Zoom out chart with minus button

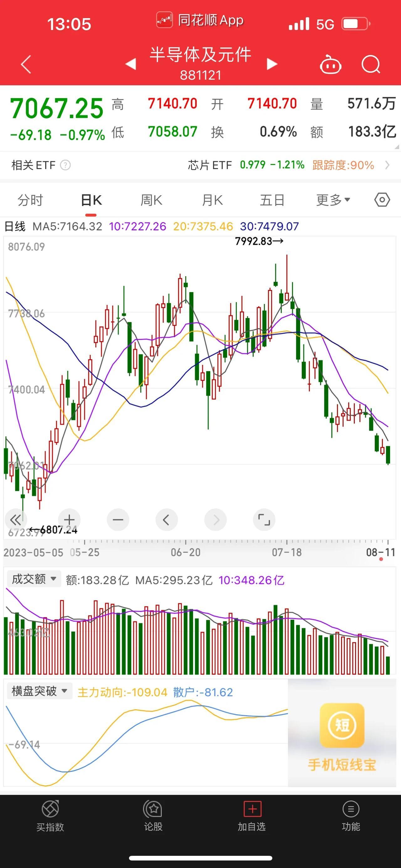click(x=118, y=520)
